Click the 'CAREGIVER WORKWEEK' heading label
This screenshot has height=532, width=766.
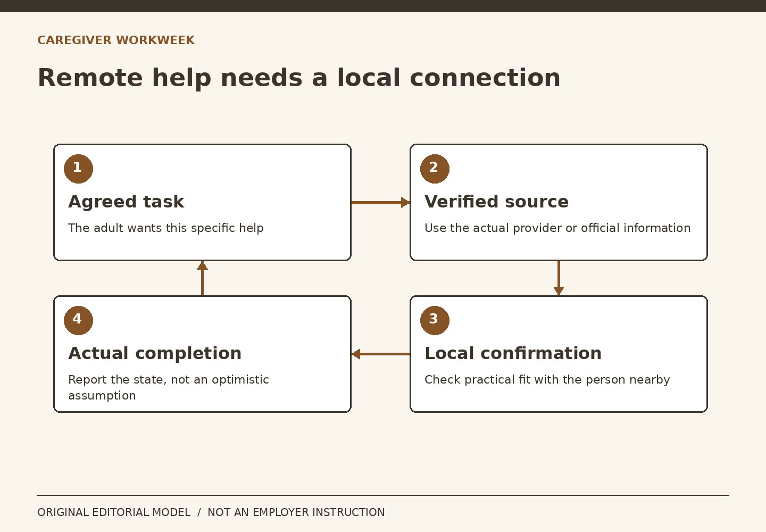pos(116,40)
